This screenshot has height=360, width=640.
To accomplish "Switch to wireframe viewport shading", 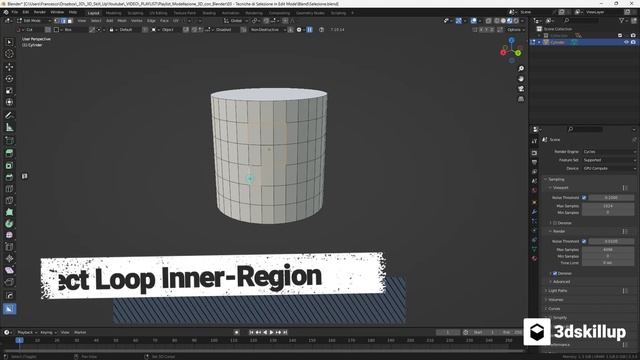I will [497, 20].
